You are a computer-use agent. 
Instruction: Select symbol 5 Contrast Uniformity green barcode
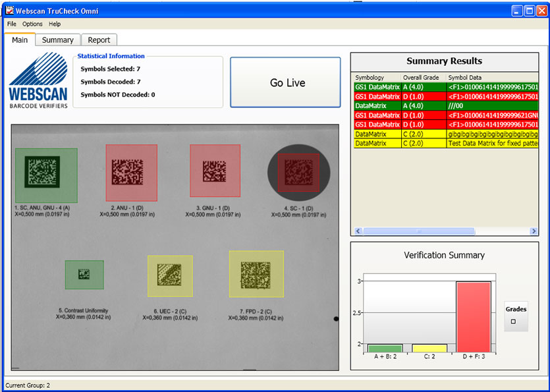(x=84, y=275)
